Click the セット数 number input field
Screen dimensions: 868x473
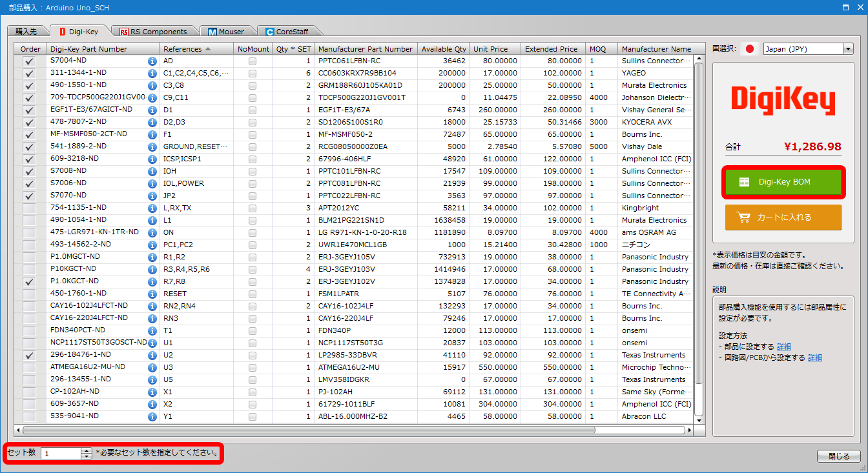tap(61, 453)
